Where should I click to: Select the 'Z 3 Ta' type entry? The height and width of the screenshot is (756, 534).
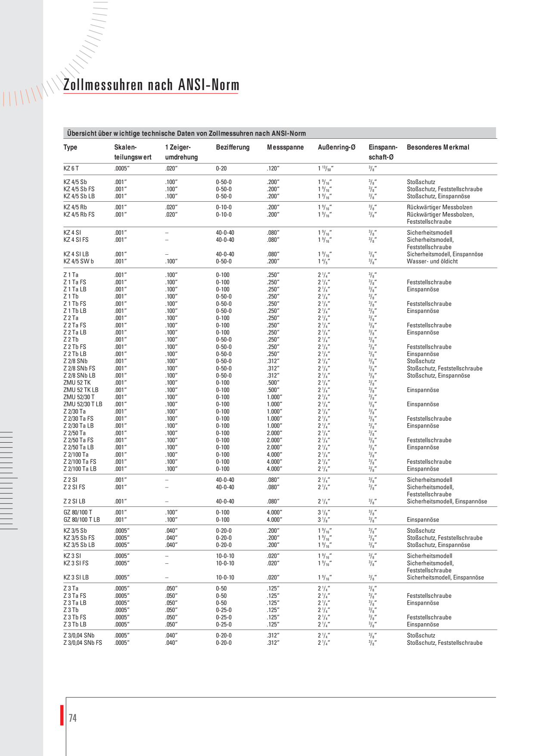[71, 588]
